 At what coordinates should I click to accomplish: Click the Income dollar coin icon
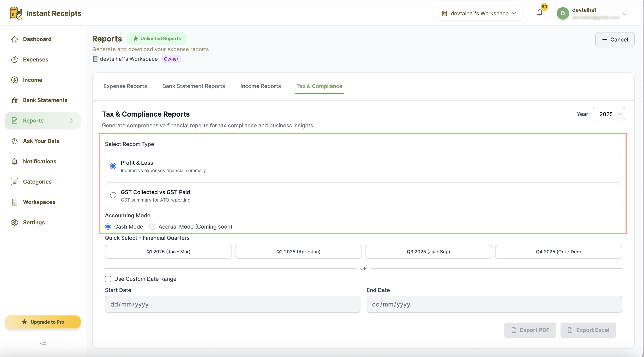[14, 80]
